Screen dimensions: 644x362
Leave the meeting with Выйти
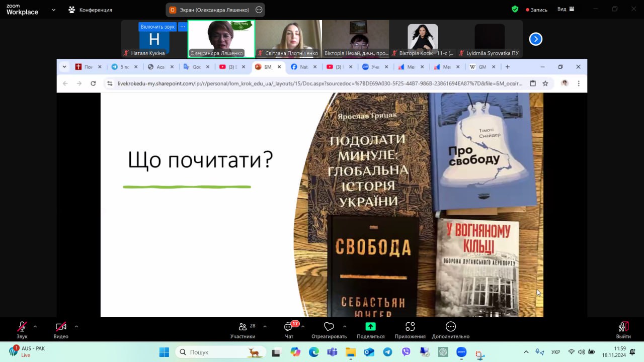point(623,330)
